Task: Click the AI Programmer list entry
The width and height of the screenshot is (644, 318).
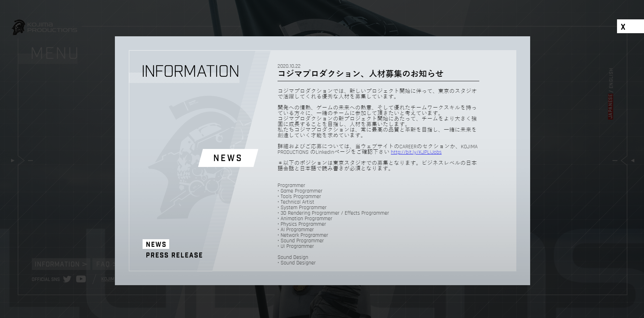Action: click(296, 230)
